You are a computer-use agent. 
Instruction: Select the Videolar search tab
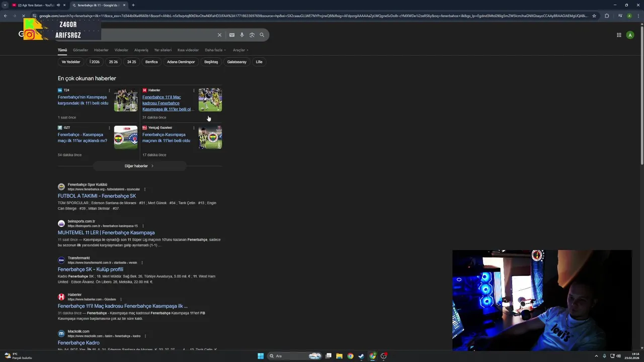[121, 50]
